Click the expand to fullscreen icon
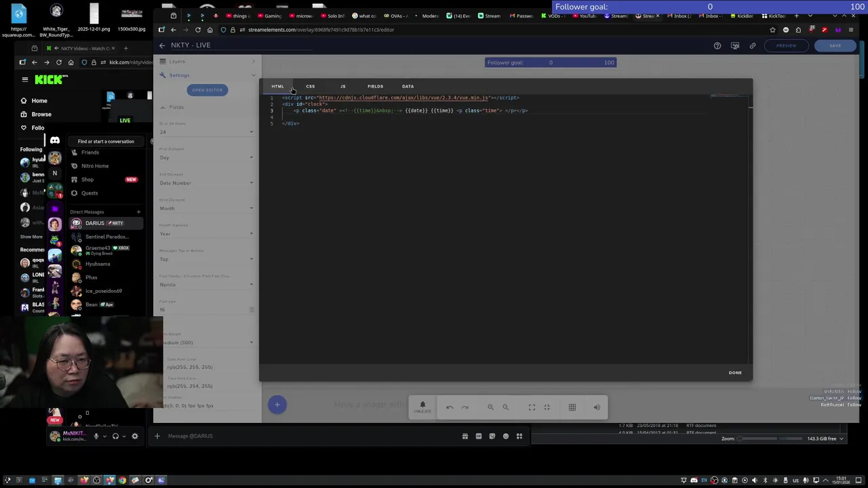This screenshot has height=488, width=868. [532, 407]
